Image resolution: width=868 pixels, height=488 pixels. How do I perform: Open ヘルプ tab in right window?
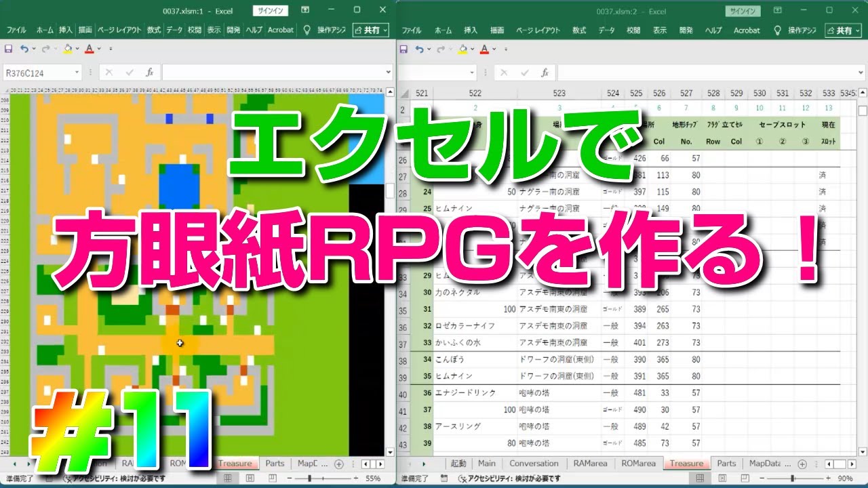tap(713, 30)
